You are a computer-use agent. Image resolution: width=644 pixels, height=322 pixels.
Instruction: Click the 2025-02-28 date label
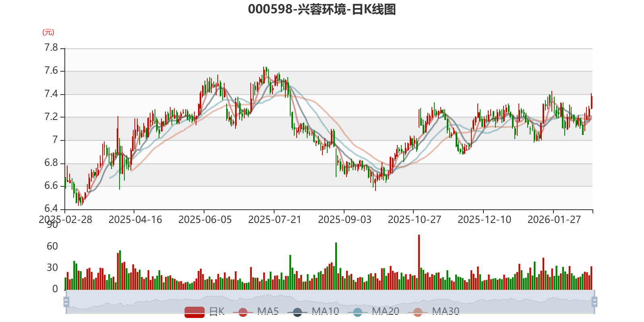point(65,220)
